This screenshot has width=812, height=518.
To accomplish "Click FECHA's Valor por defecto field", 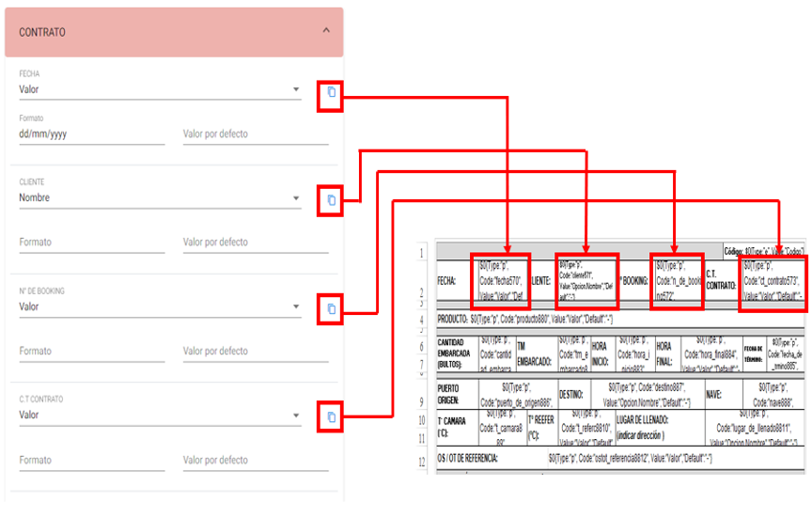I will 255,134.
